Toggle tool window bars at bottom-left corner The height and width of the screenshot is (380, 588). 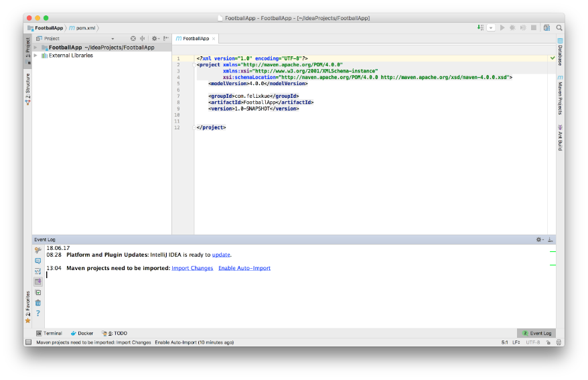point(28,342)
